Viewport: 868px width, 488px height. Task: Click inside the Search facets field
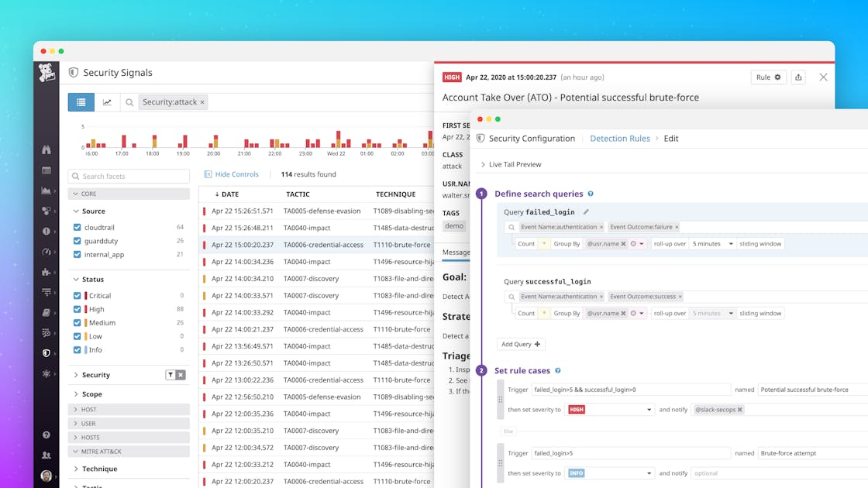(x=129, y=176)
